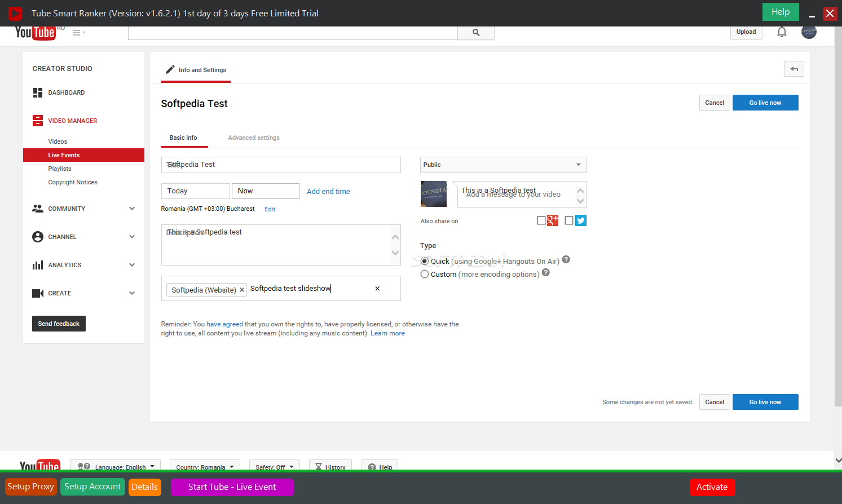
Task: Click the Google+ share icon
Action: (x=553, y=220)
